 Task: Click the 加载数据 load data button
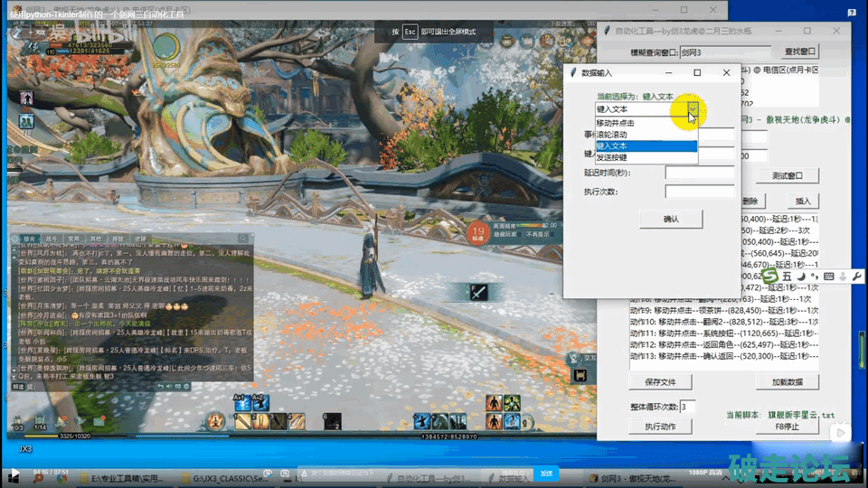pos(787,382)
